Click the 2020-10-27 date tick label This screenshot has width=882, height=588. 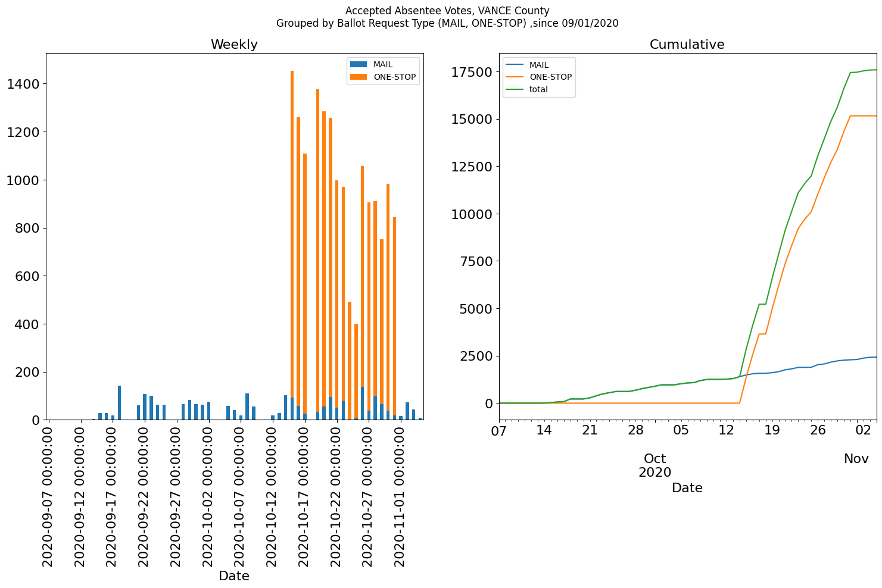367,495
